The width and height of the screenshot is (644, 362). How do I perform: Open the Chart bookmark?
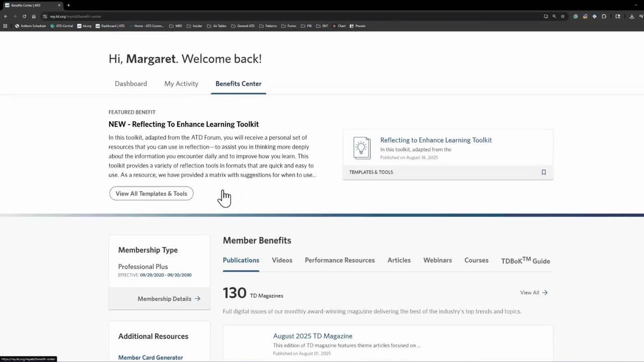point(339,26)
